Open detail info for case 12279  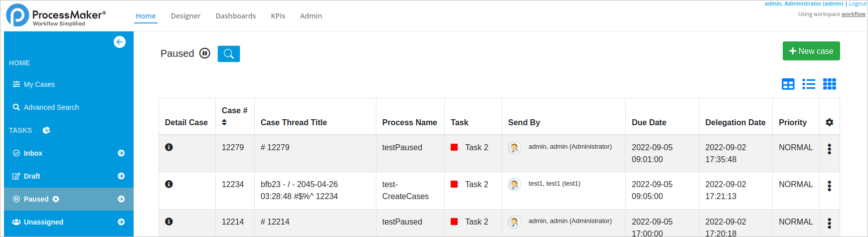coord(169,147)
